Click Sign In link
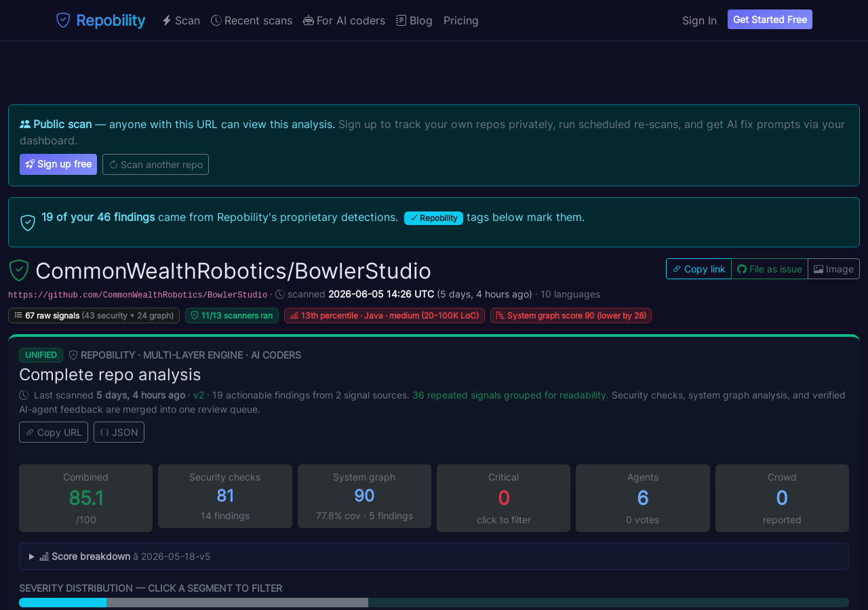 pyautogui.click(x=699, y=20)
